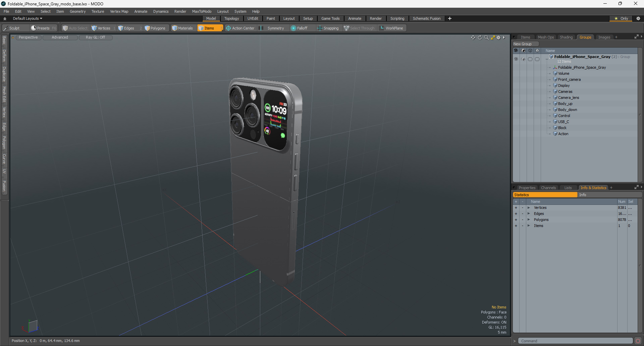Switch to the Topology layout tab
644x346 pixels.
tap(231, 18)
